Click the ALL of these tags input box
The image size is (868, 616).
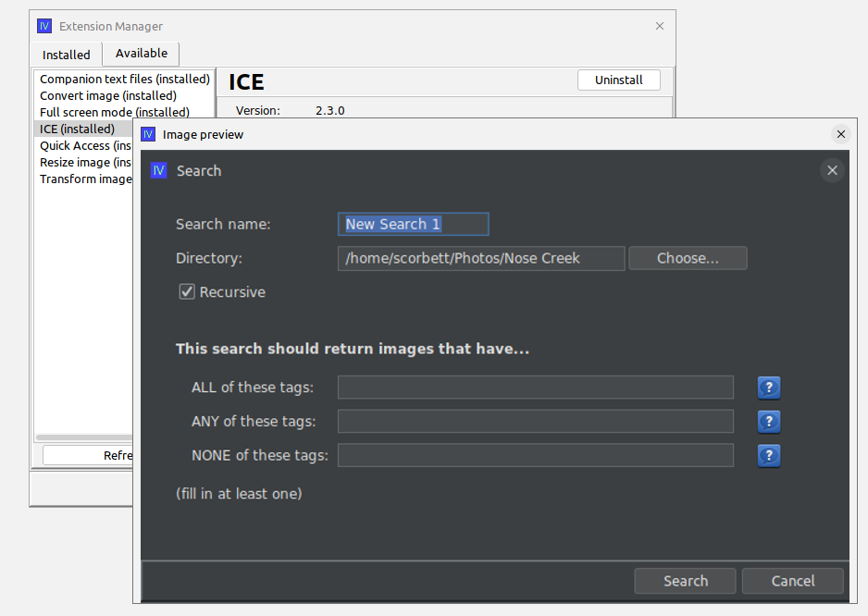point(535,388)
